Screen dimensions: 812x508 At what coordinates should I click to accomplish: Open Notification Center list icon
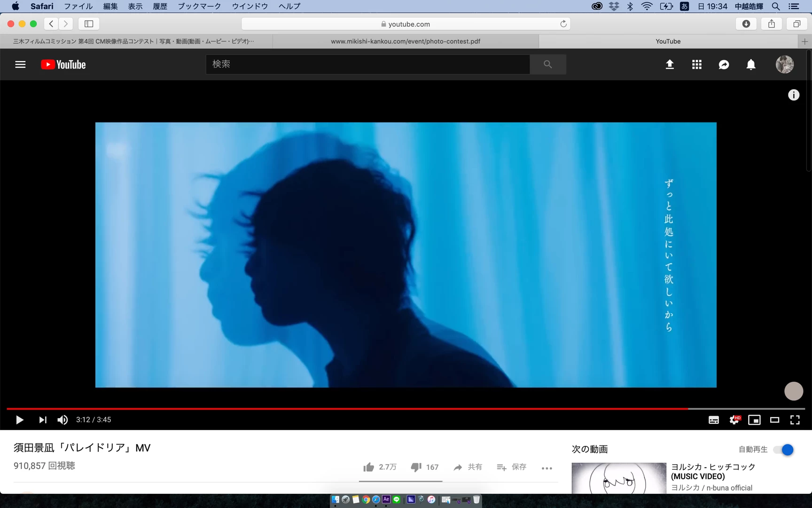794,6
